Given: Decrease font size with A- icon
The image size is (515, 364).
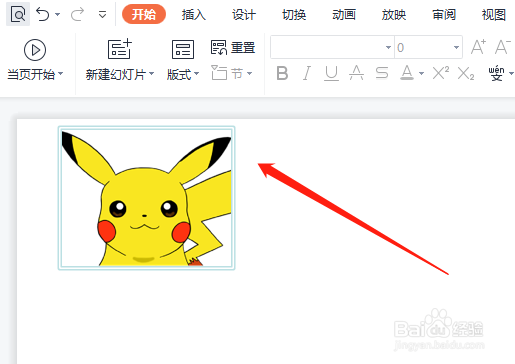Looking at the screenshot, I should (x=502, y=47).
